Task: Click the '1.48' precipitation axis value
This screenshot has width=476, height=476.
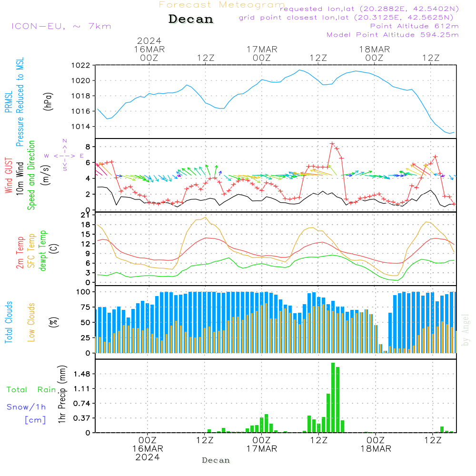Action: [82, 374]
